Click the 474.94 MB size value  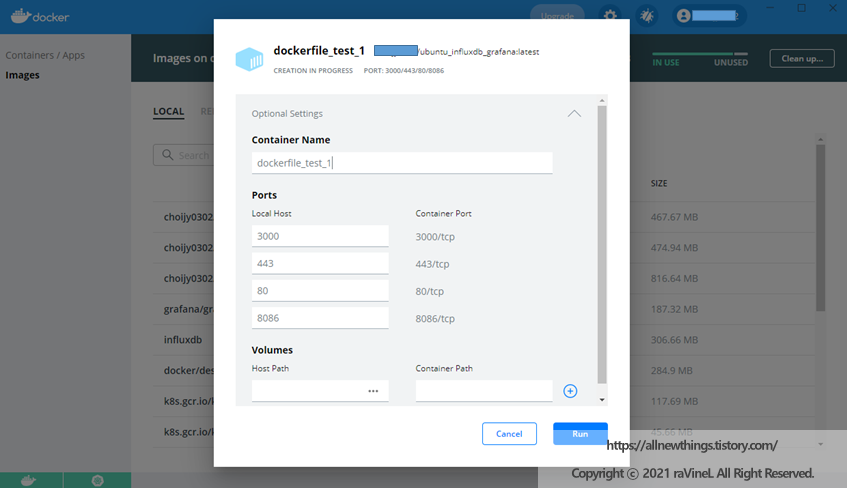click(x=674, y=248)
